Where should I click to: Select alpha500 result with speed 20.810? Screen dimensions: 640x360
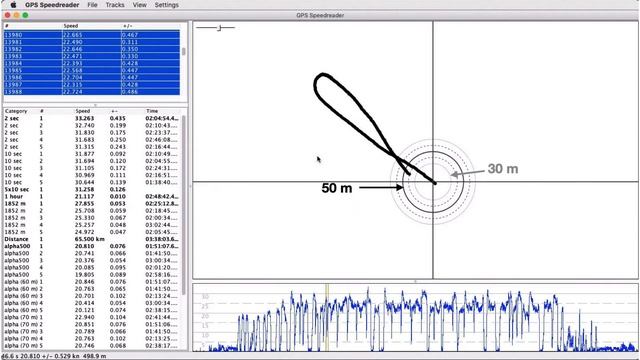point(92,246)
